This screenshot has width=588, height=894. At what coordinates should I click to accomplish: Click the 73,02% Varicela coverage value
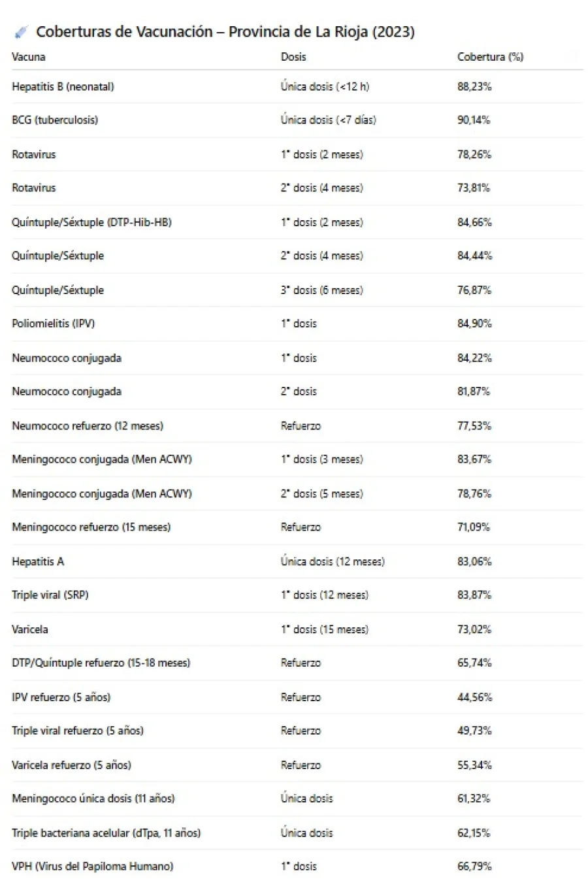click(x=474, y=629)
